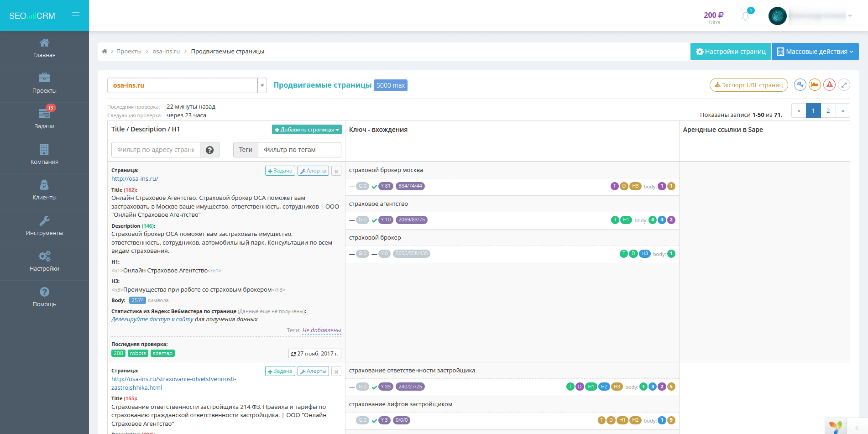Open Инструменты wrench section
868x434 pixels.
tap(44, 227)
